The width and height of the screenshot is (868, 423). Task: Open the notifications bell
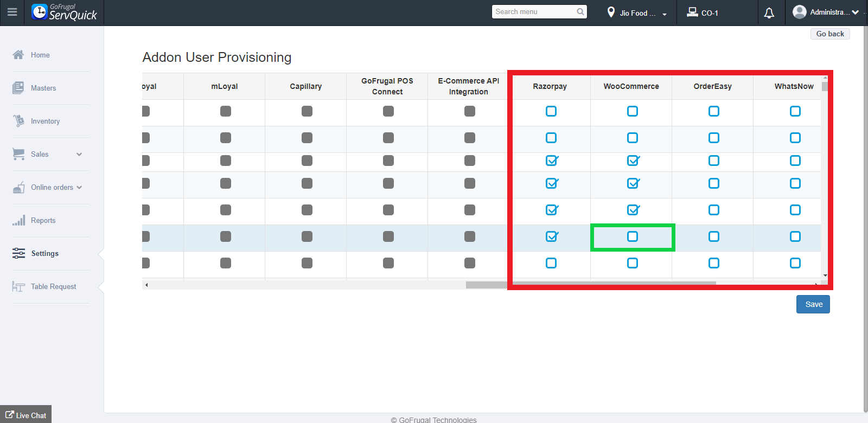pos(769,12)
